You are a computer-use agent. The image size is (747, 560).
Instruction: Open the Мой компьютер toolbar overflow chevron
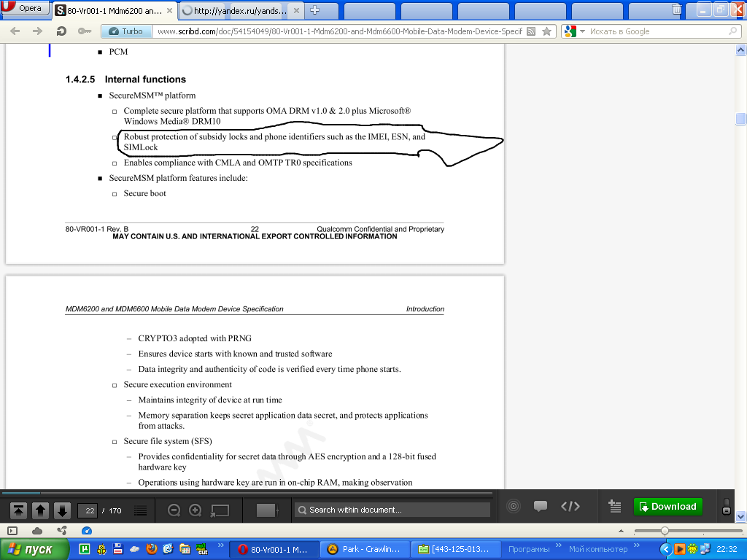coord(636,545)
